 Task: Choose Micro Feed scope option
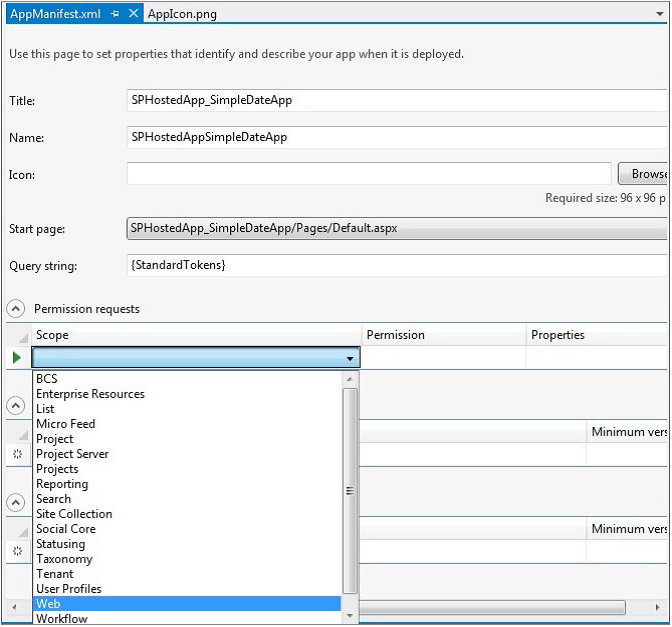tap(187, 424)
